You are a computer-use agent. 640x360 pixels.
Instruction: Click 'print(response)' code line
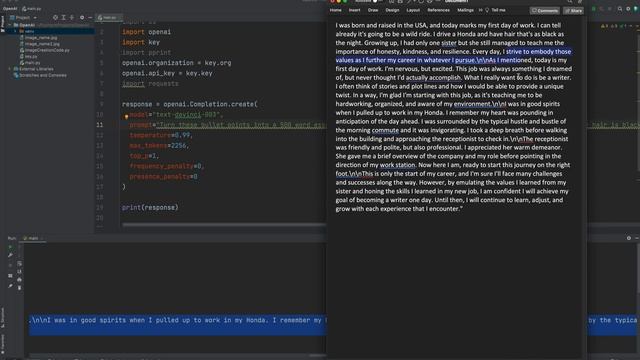(x=150, y=207)
